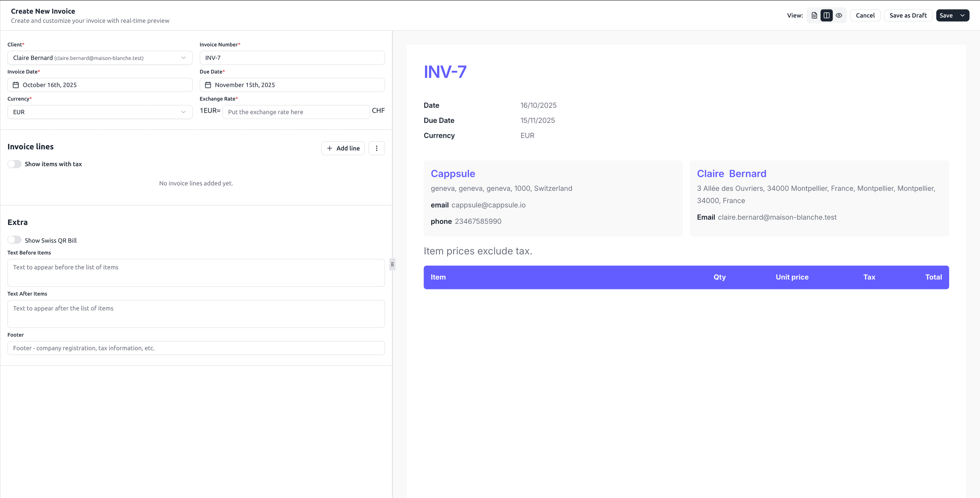Click the Invoice Date calendar icon
This screenshot has width=980, height=498.
(x=16, y=85)
